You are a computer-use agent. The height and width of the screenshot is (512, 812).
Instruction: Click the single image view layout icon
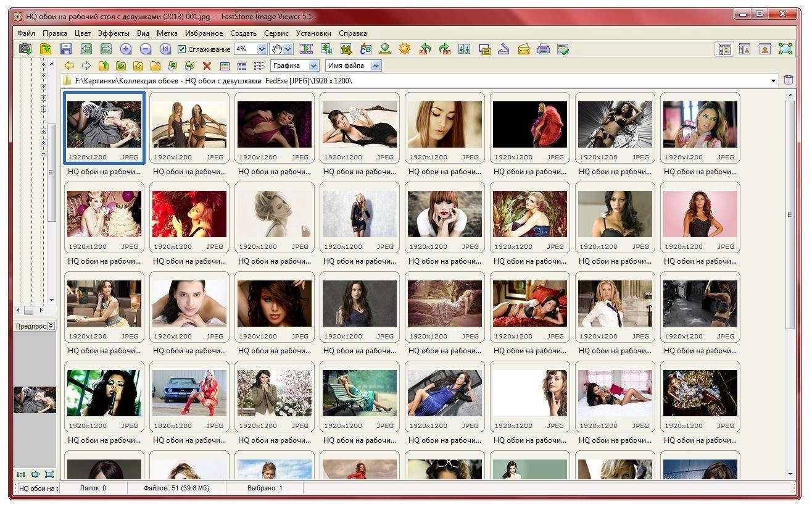pos(765,49)
